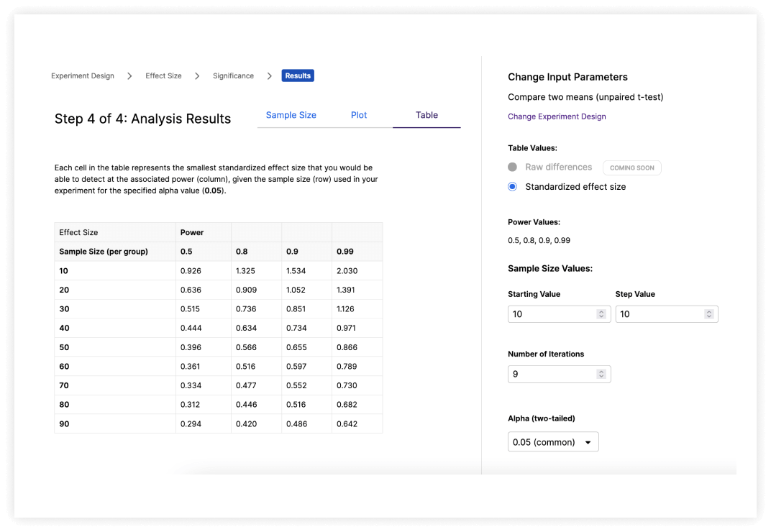The height and width of the screenshot is (532, 771).
Task: Select the Table tab
Action: pos(426,115)
